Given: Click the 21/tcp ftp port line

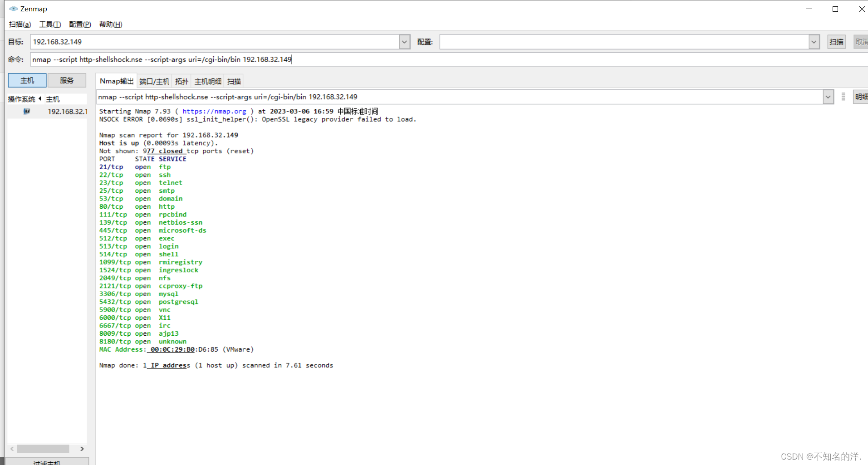Looking at the screenshot, I should coord(135,167).
